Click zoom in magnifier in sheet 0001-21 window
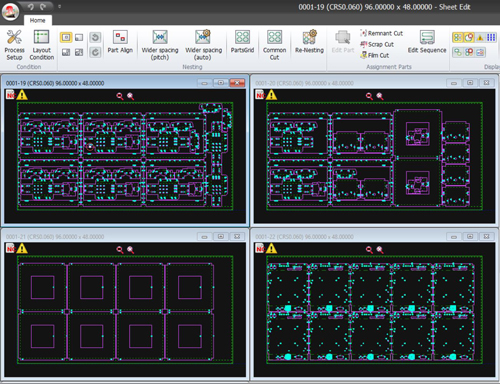Image resolution: width=500 pixels, height=384 pixels. [x=130, y=250]
